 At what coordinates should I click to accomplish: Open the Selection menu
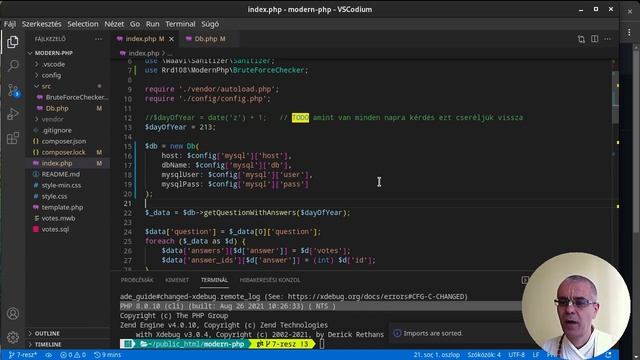[83, 24]
